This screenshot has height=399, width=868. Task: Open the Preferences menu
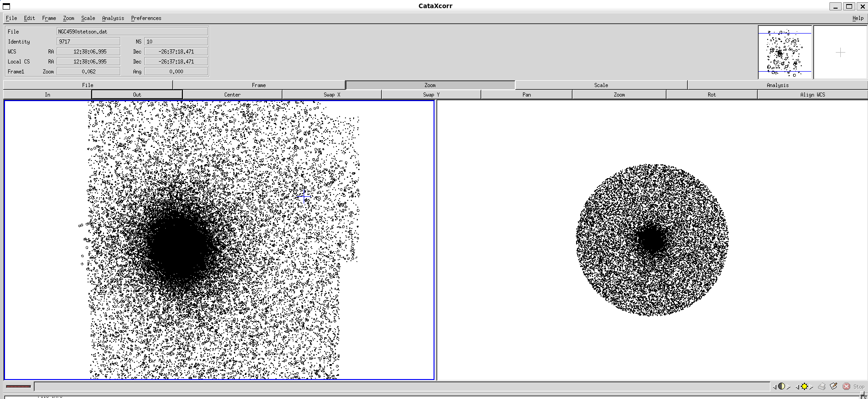(146, 18)
